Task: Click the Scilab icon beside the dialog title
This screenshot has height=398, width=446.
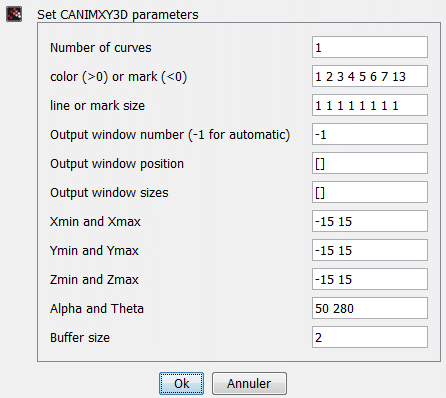Action: (14, 14)
